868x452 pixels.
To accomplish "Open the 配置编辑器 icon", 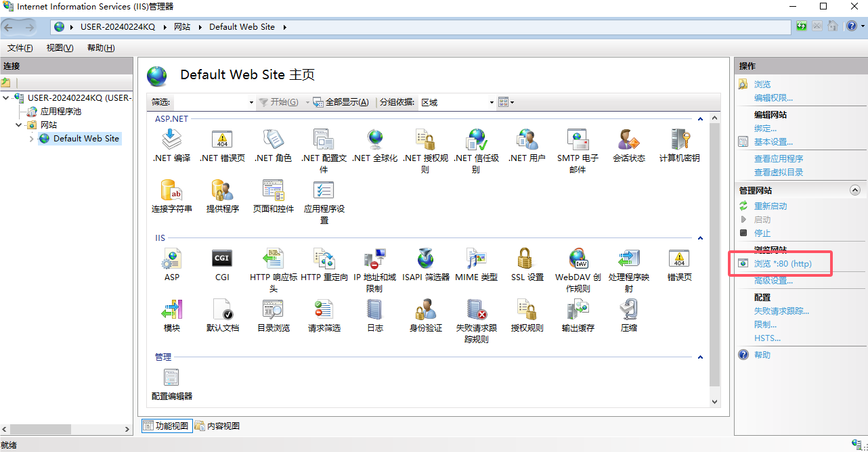I will coord(171,378).
